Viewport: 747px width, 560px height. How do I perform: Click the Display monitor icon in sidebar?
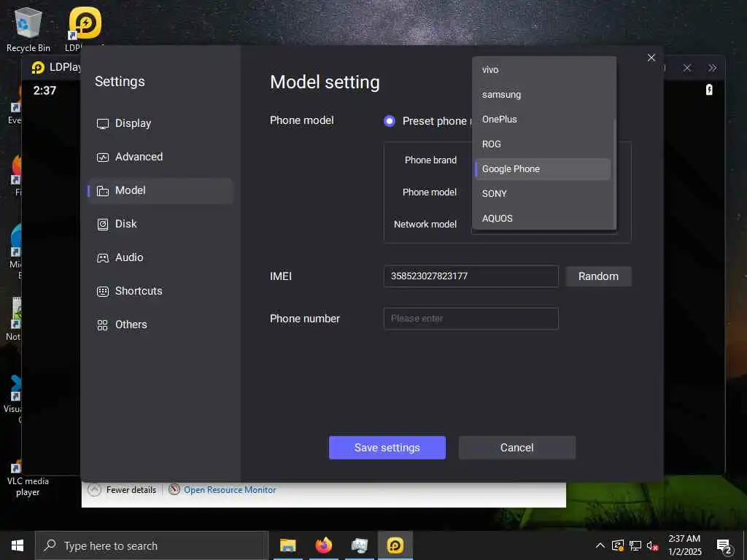click(x=102, y=124)
